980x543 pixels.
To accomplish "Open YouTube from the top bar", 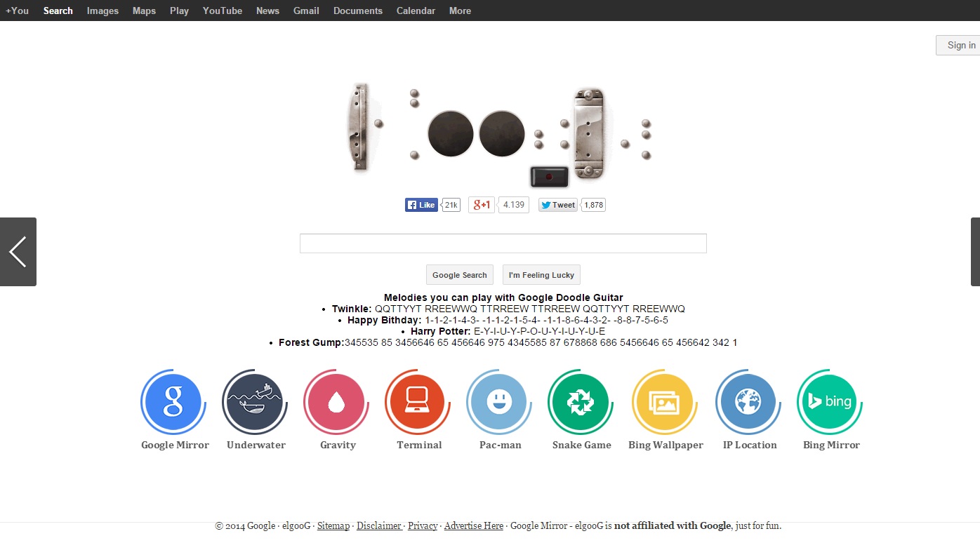I will 223,11.
